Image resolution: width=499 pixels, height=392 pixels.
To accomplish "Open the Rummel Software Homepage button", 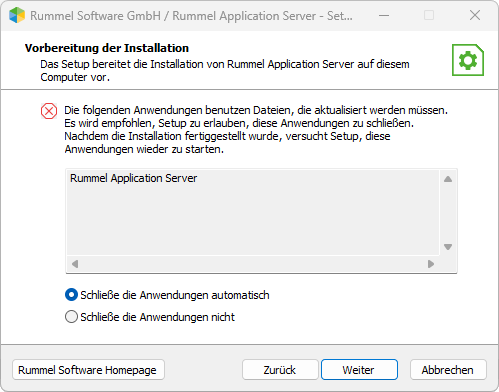I will click(x=88, y=370).
